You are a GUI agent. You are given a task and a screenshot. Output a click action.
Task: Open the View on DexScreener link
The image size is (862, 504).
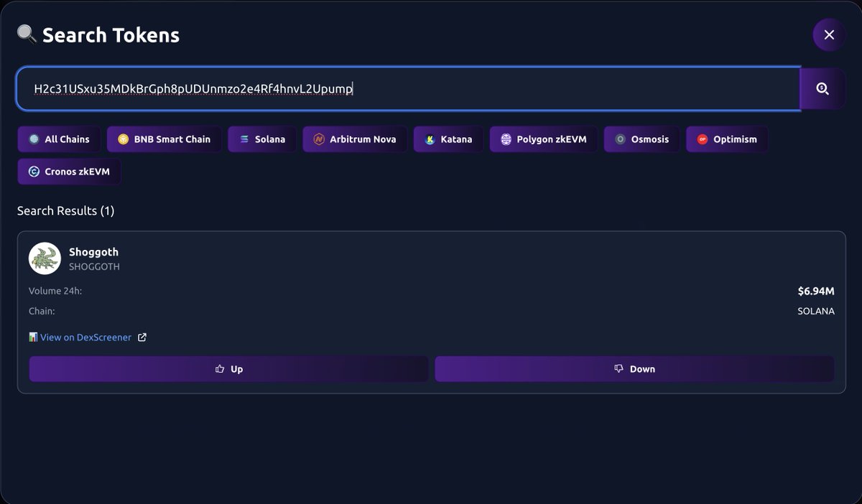(x=85, y=337)
